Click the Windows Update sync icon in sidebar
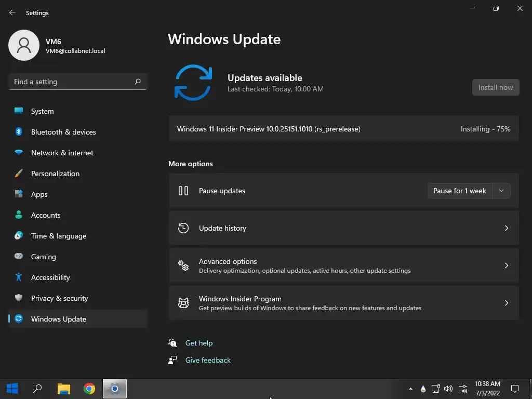This screenshot has width=532, height=399. (19, 318)
